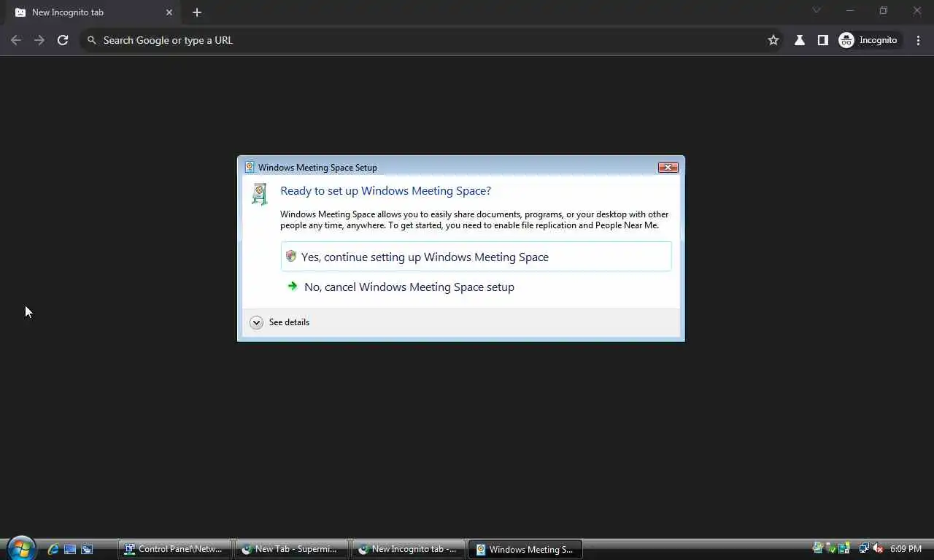Open Chrome's three-dot menu
This screenshot has width=934, height=560.
point(919,40)
